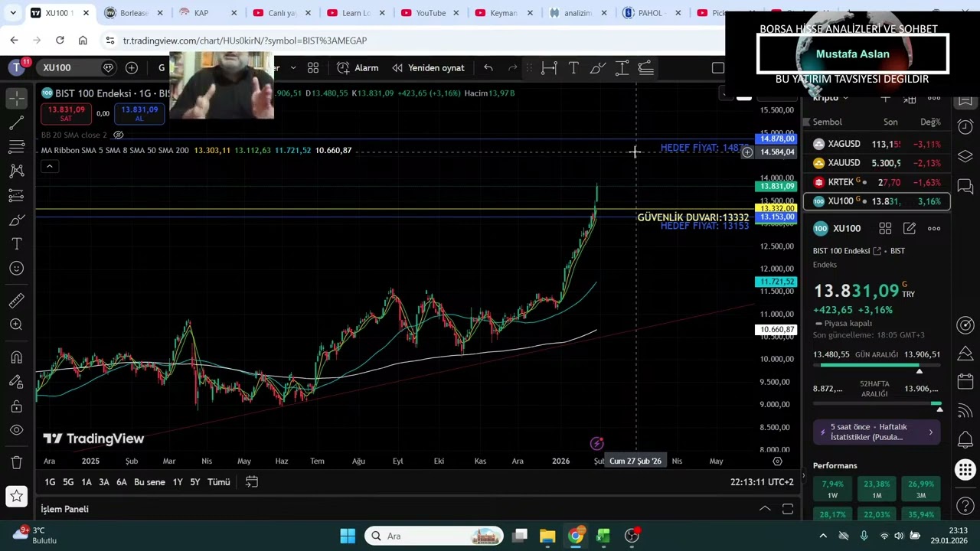Click the SAT sell price button
980x551 pixels.
pos(66,113)
